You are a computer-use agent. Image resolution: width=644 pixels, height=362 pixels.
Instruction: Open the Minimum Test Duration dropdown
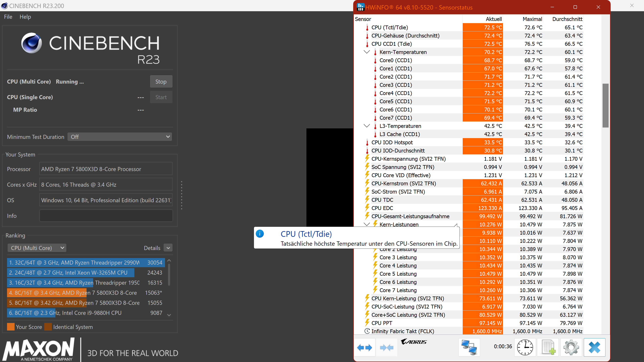(120, 137)
